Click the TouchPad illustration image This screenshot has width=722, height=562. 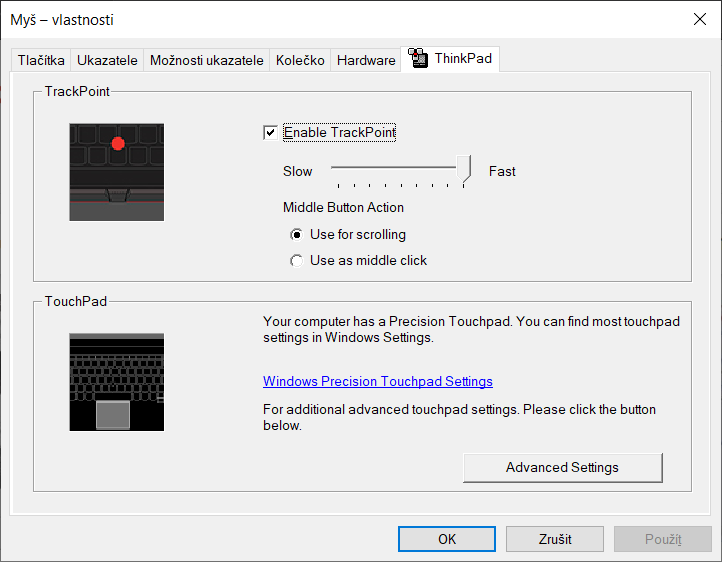pos(116,382)
